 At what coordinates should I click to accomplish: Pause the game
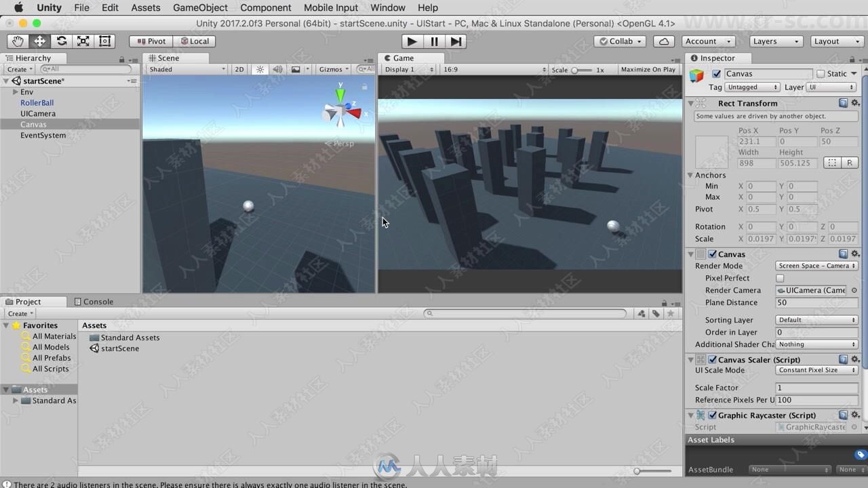(x=434, y=41)
